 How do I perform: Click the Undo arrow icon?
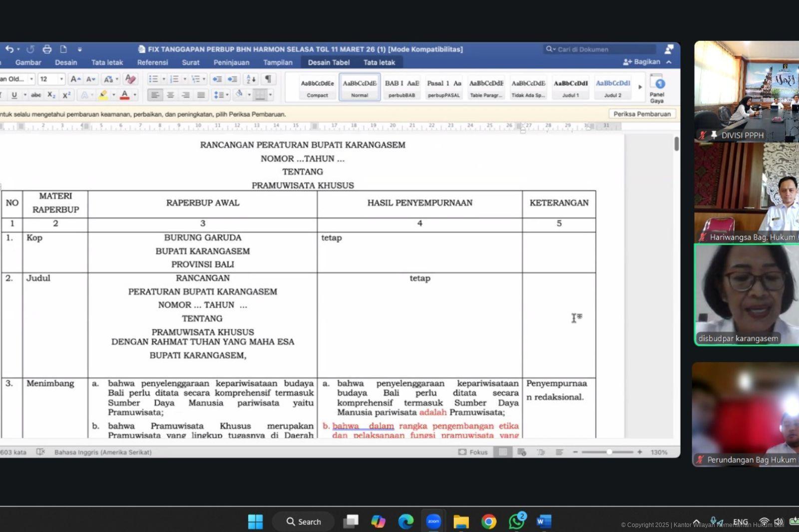tap(9, 49)
